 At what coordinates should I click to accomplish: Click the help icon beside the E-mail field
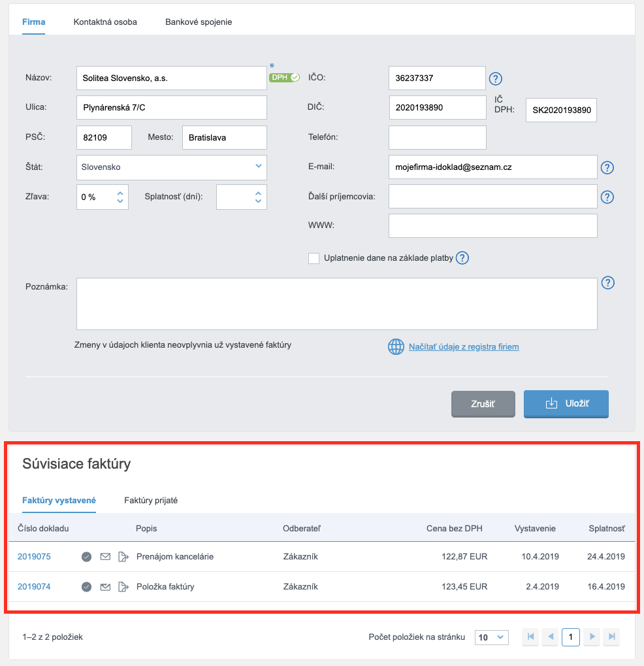coord(607,168)
